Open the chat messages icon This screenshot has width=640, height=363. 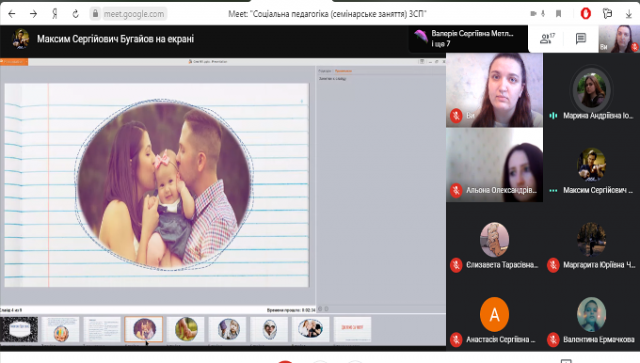coord(580,38)
